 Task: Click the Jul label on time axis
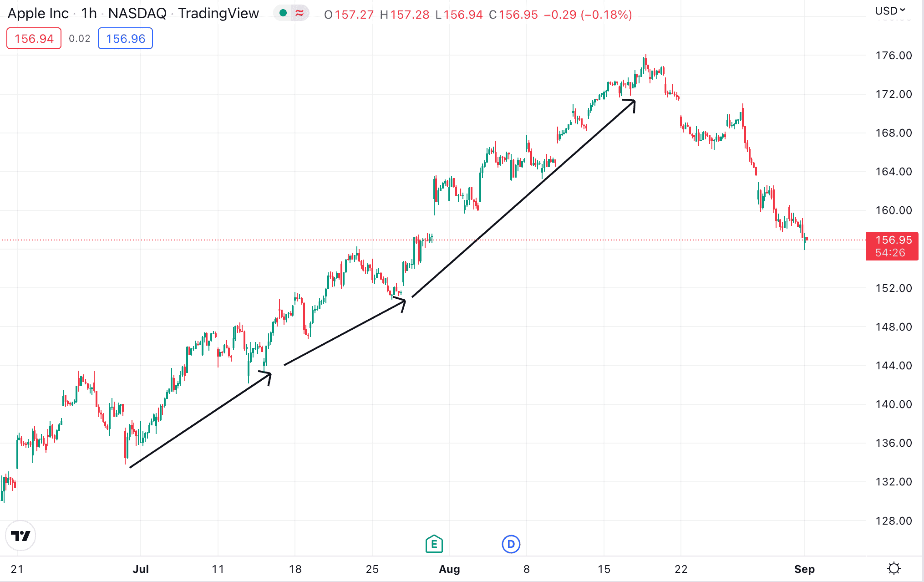[141, 569]
